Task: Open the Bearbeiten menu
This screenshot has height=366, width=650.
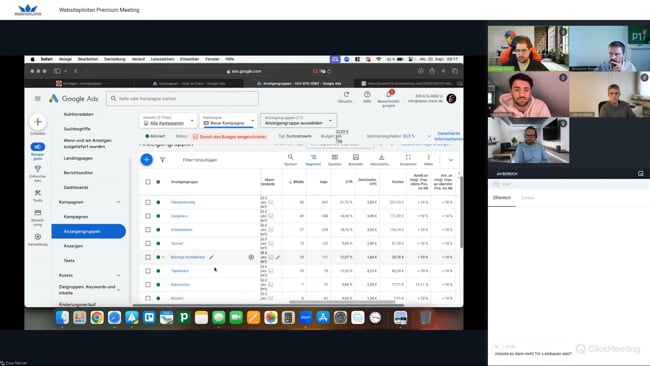Action: pyautogui.click(x=88, y=59)
